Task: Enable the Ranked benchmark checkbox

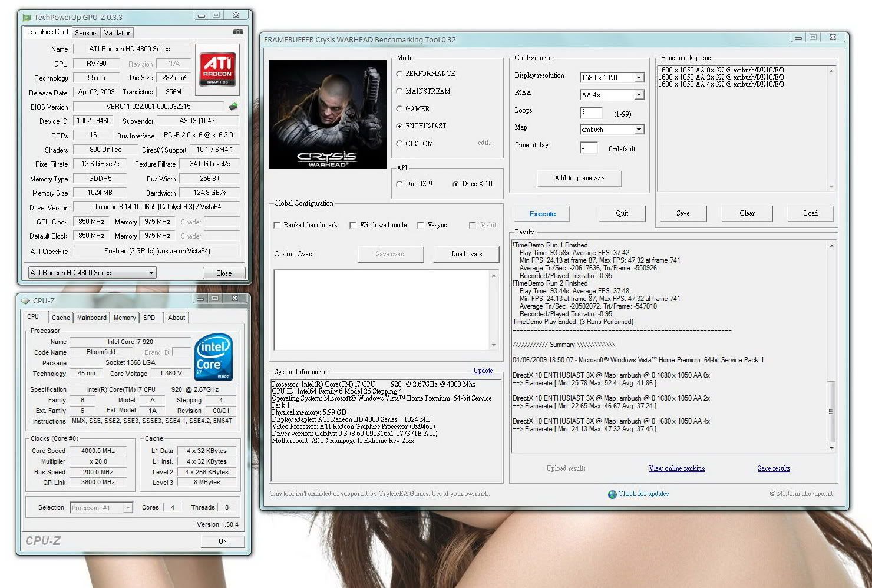Action: coord(277,225)
